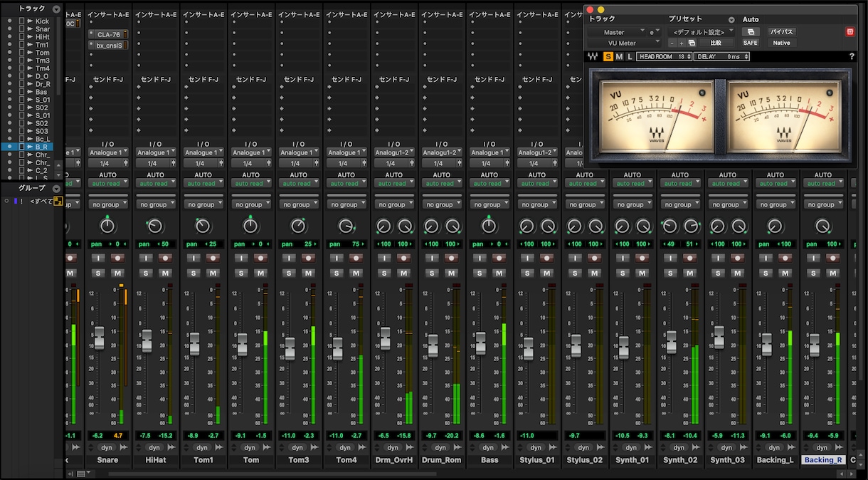Reset the right VU meter clip LED
The height and width of the screenshot is (480, 868).
pyautogui.click(x=828, y=92)
